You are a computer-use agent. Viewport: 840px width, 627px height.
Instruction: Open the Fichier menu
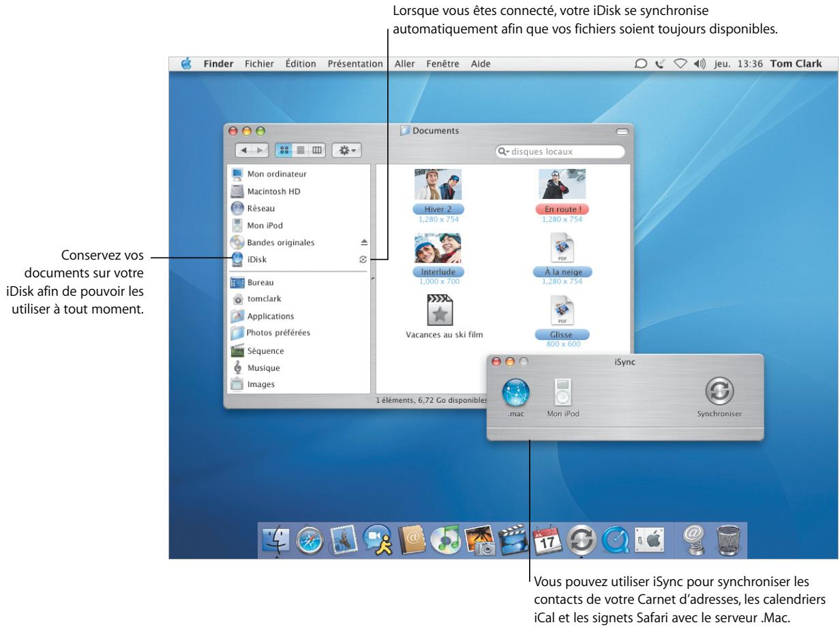coord(260,64)
